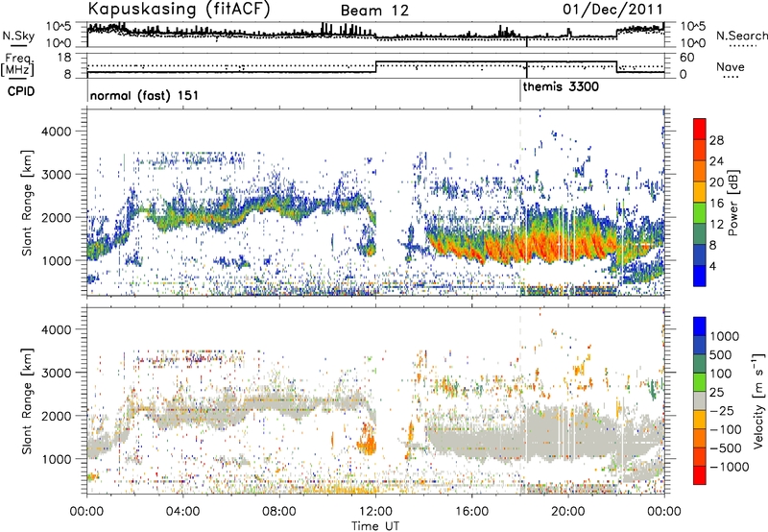Click the "20:00" time tick label
The height and width of the screenshot is (532, 768).
click(567, 512)
